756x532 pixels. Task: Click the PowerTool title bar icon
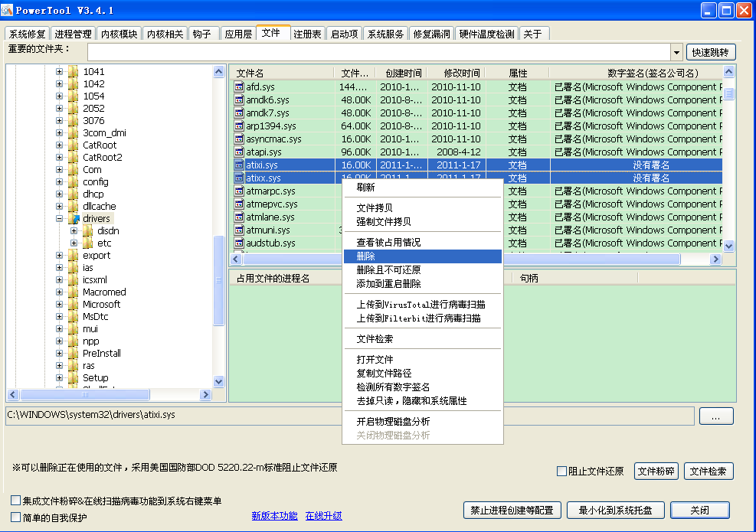tap(8, 9)
